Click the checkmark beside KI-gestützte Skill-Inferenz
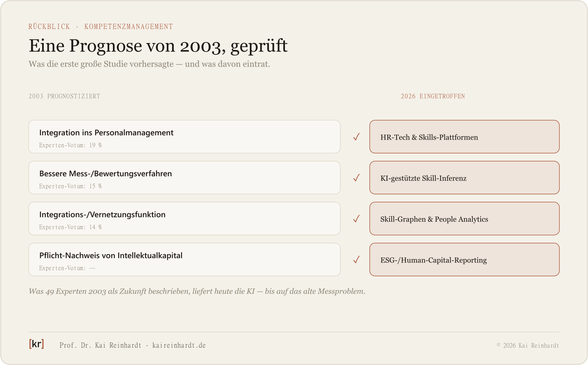 pyautogui.click(x=356, y=178)
